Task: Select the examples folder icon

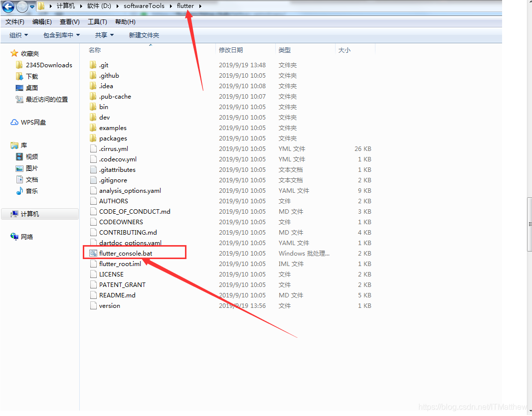Action: [93, 128]
